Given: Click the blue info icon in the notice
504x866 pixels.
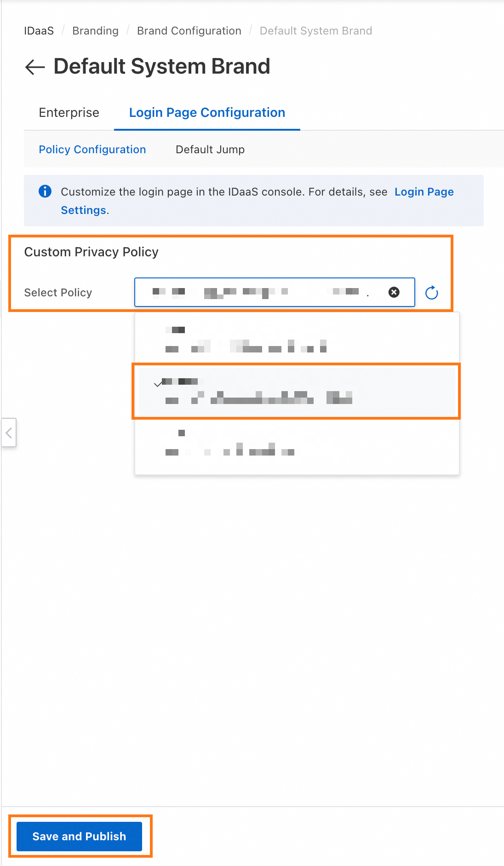Looking at the screenshot, I should [45, 191].
